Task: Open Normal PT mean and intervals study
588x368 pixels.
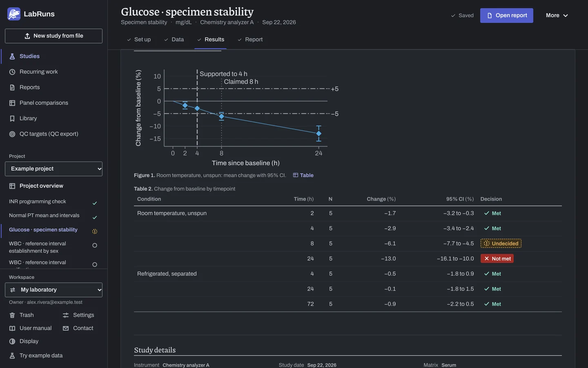Action: (53, 216)
